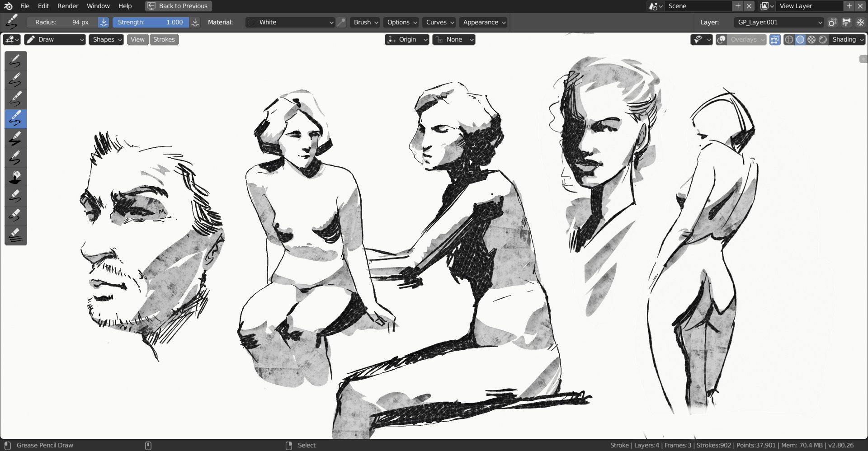Click the sidebar expand tab at right edge
This screenshot has height=451, width=868.
(x=863, y=59)
